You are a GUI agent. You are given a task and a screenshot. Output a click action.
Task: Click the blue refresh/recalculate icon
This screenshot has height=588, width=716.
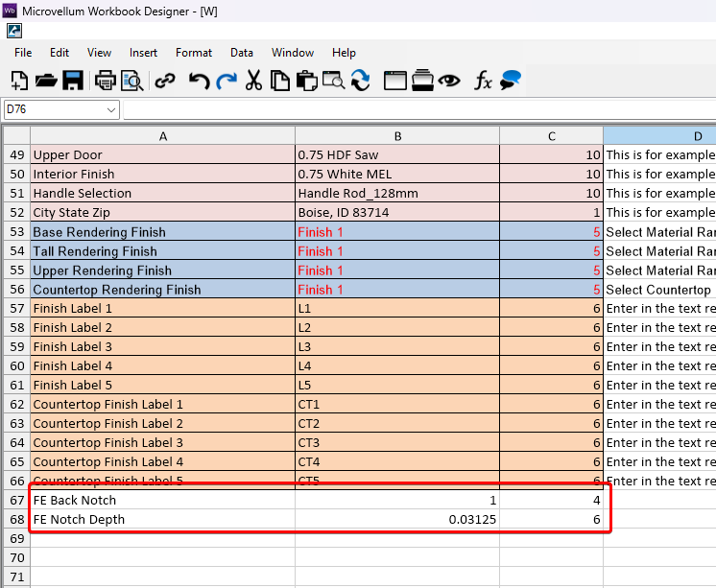click(x=361, y=82)
